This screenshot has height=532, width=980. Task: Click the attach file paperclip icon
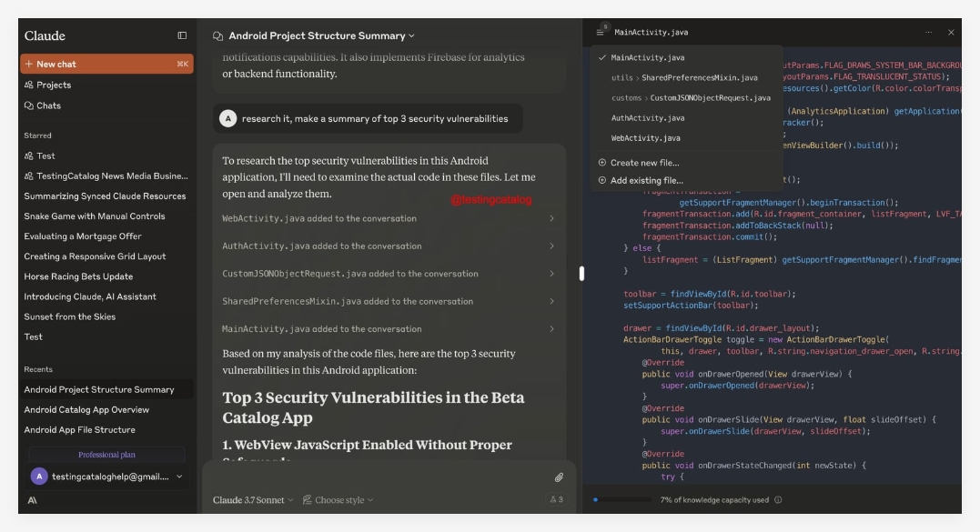(559, 477)
